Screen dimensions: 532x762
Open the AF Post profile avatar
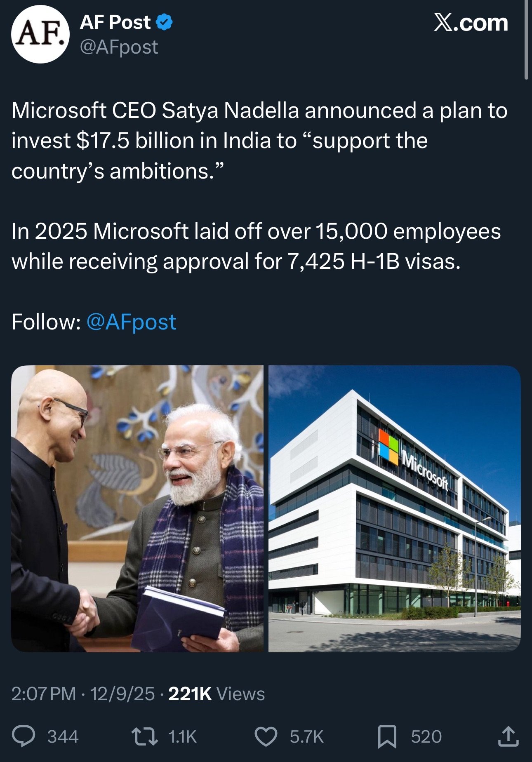pyautogui.click(x=40, y=35)
